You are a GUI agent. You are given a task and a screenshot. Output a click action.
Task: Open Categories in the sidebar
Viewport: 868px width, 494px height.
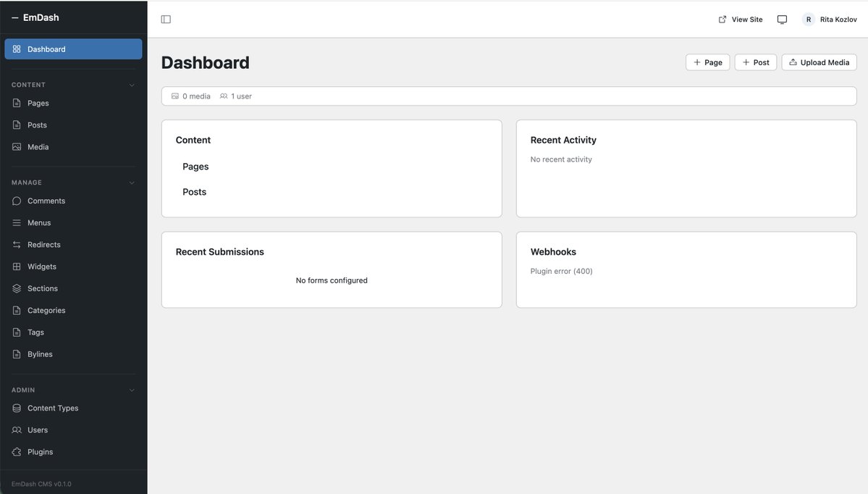pos(73,311)
